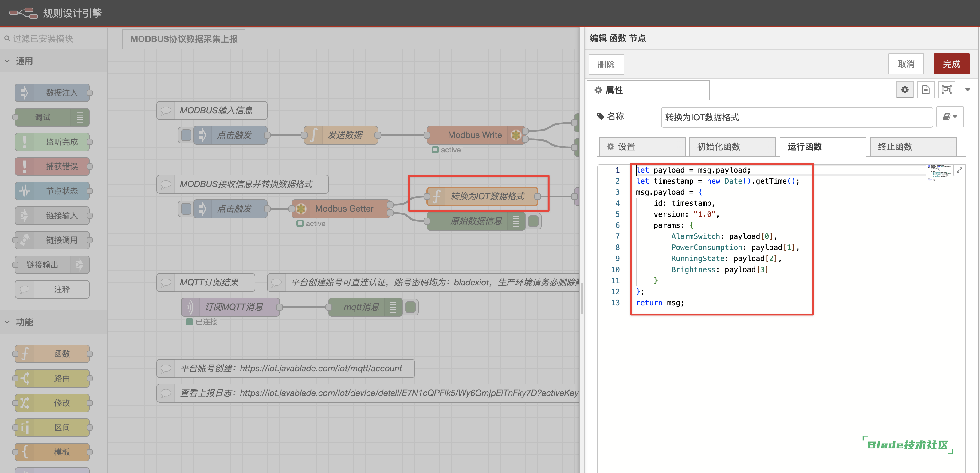Select the MQTT订阅结果 comment node

point(206,283)
